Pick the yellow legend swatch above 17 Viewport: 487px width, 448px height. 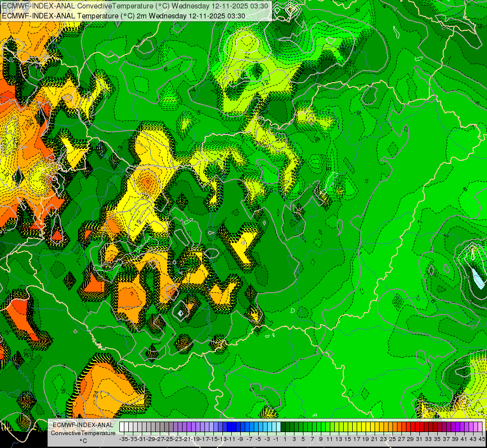(x=355, y=427)
